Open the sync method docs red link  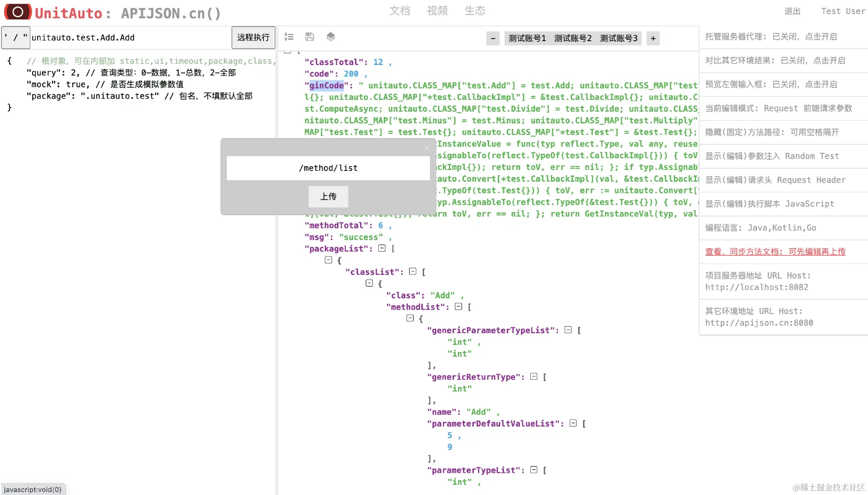775,252
